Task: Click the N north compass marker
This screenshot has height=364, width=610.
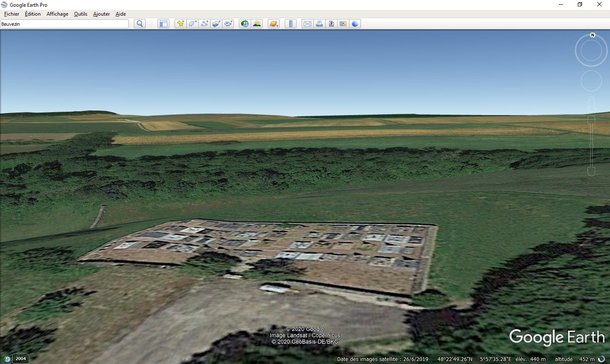Action: coord(593,35)
